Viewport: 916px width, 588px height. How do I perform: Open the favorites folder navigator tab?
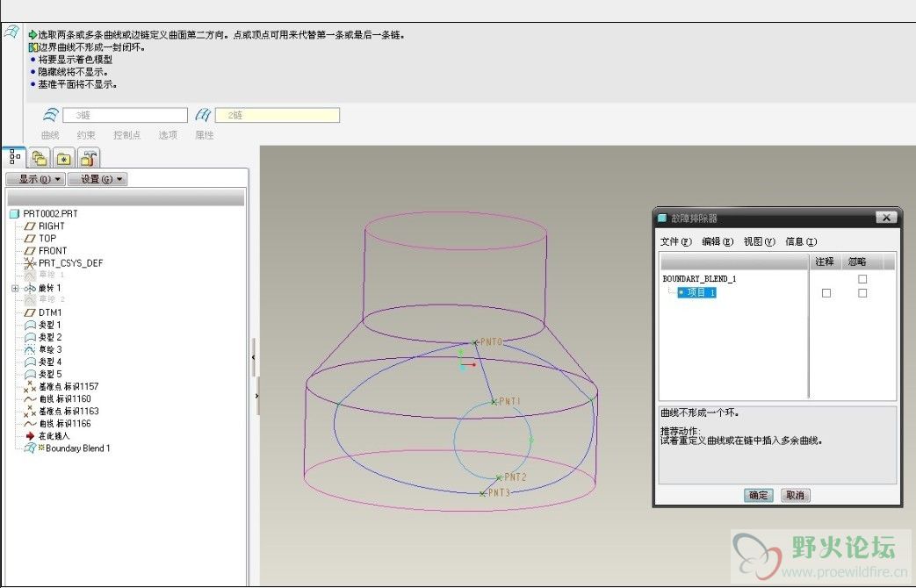click(64, 158)
